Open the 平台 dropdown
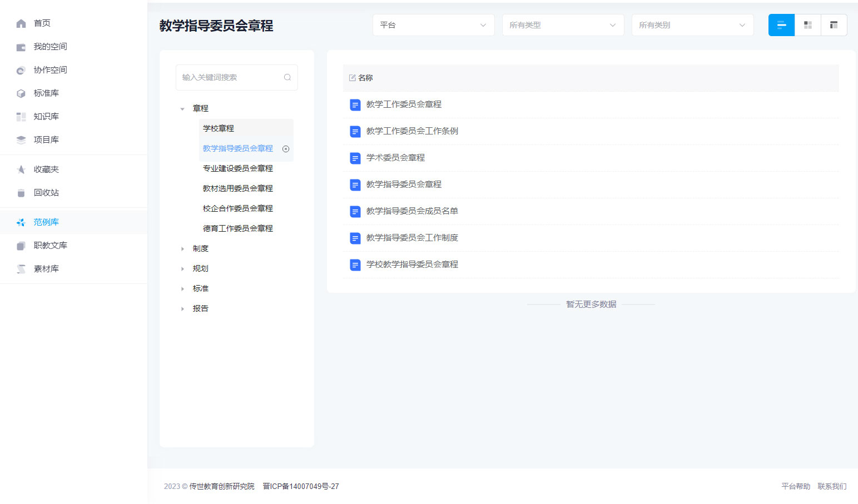This screenshot has width=858, height=504. coord(433,25)
